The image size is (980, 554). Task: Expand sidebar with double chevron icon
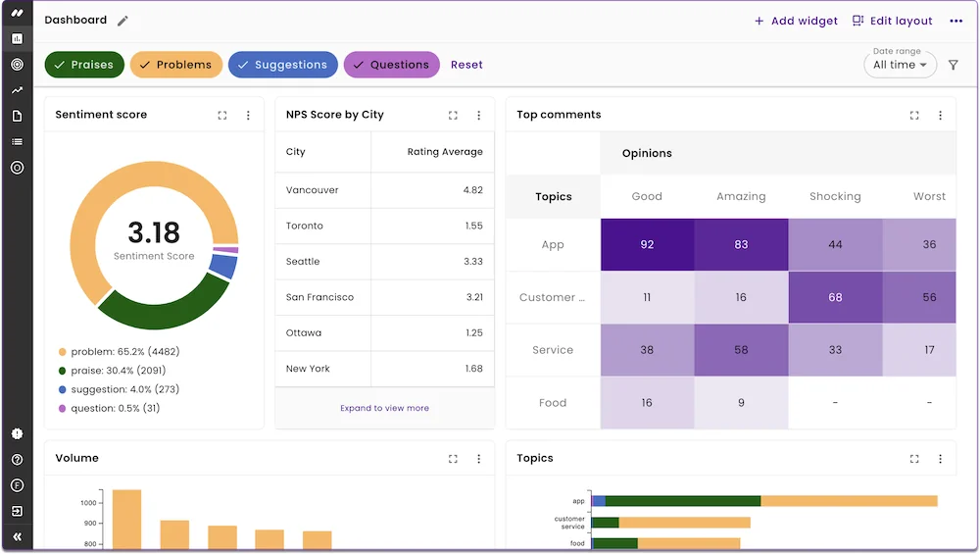tap(17, 536)
